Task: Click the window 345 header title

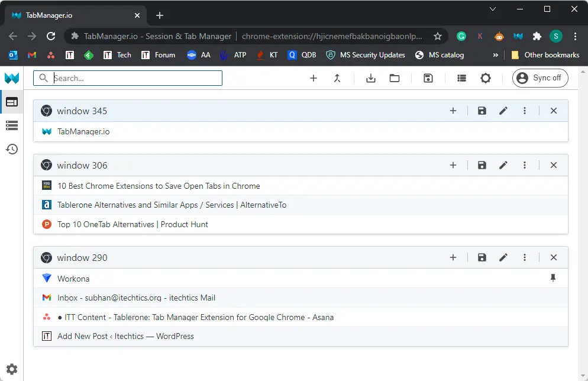Action: 82,111
